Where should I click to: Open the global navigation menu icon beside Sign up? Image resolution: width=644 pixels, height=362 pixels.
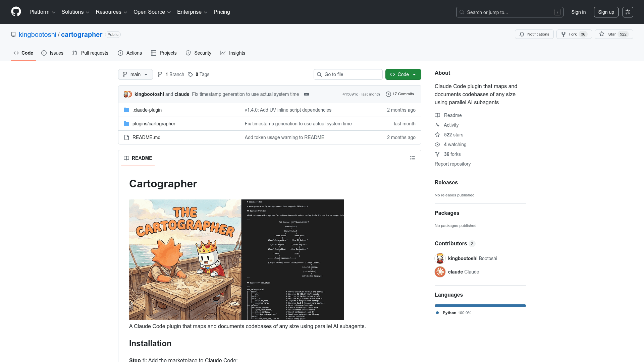pos(628,12)
